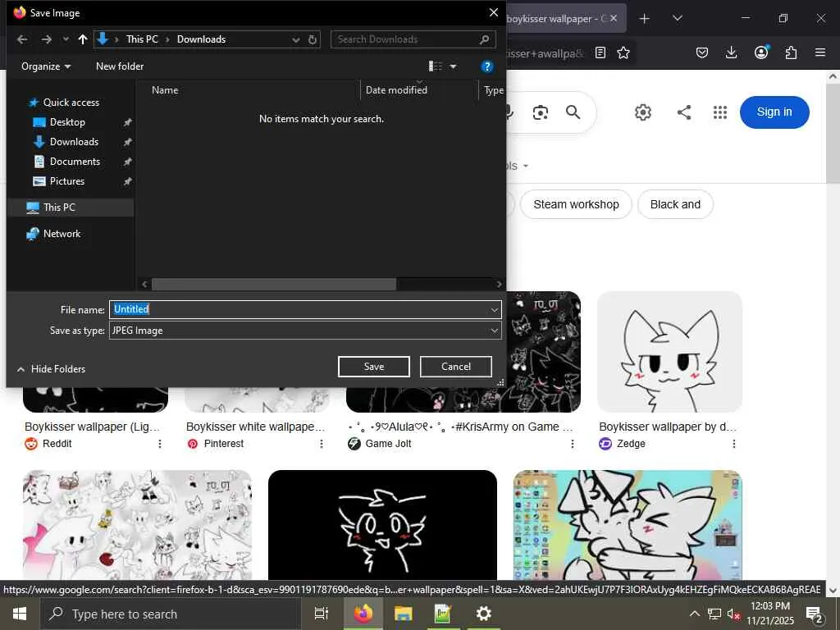
Task: Cancel the Save Image dialog
Action: pyautogui.click(x=456, y=367)
